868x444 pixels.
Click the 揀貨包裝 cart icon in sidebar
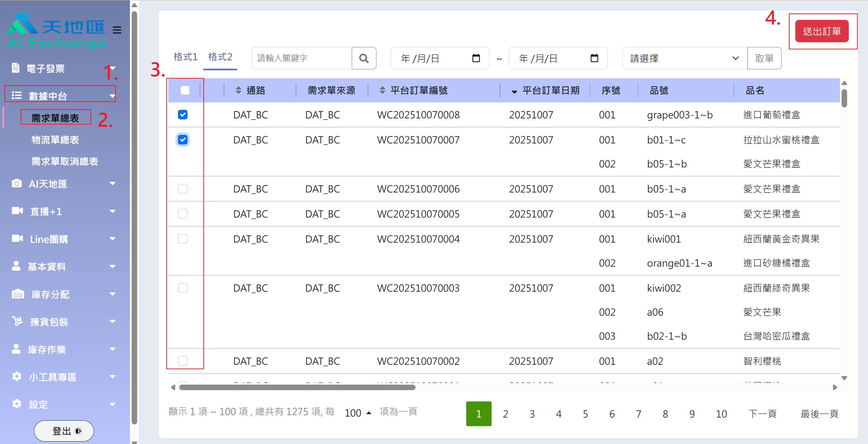[x=17, y=322]
